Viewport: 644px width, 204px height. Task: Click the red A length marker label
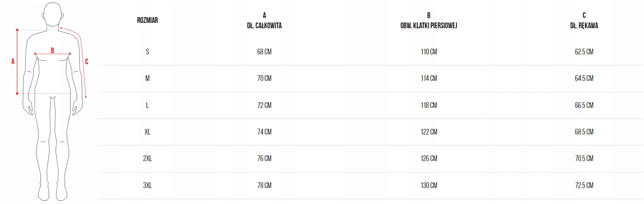pos(13,61)
